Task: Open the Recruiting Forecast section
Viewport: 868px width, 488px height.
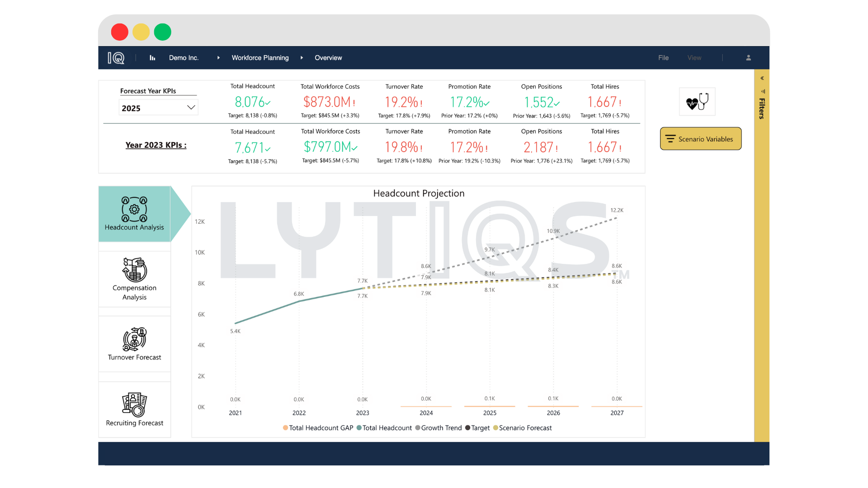Action: pos(134,409)
